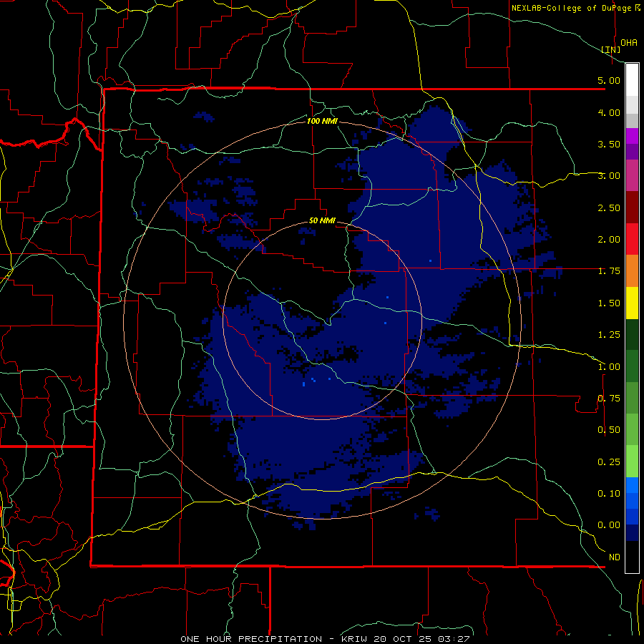The width and height of the screenshot is (644, 644).
Task: Click the 3.00 scale value
Action: coord(609,176)
